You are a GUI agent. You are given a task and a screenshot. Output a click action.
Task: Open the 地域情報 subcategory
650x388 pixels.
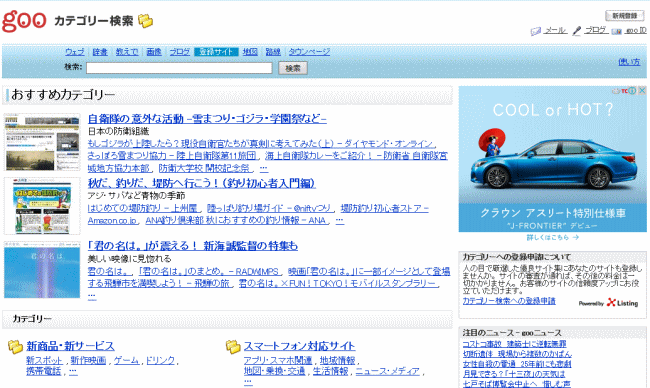337,361
